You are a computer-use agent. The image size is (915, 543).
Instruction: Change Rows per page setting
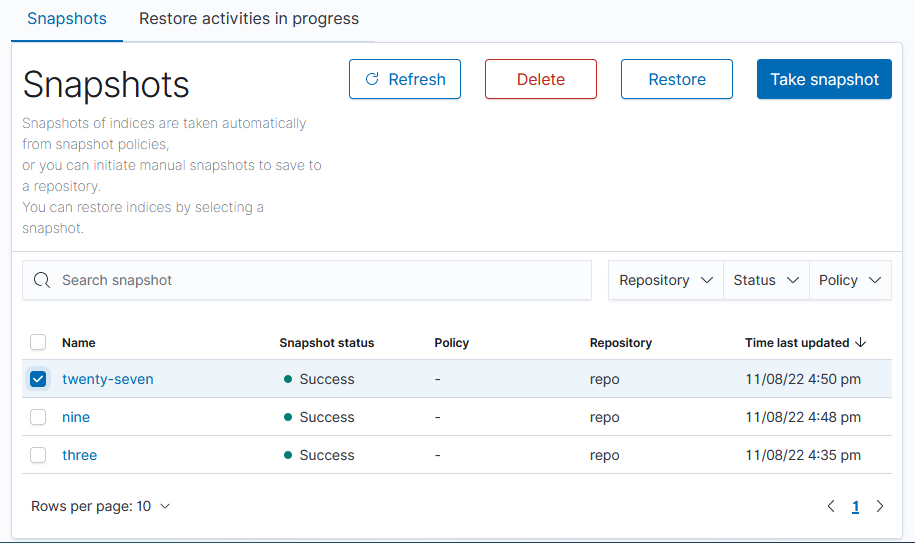101,506
